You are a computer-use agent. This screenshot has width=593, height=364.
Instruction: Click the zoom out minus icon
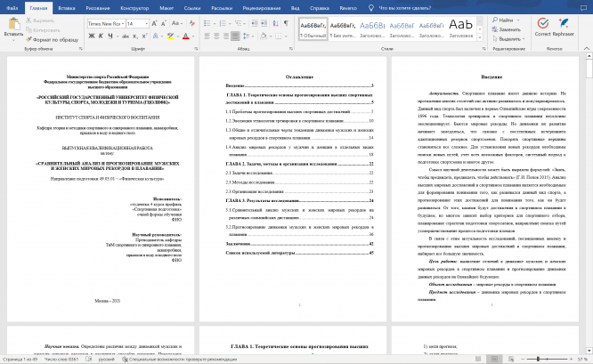coord(524,359)
